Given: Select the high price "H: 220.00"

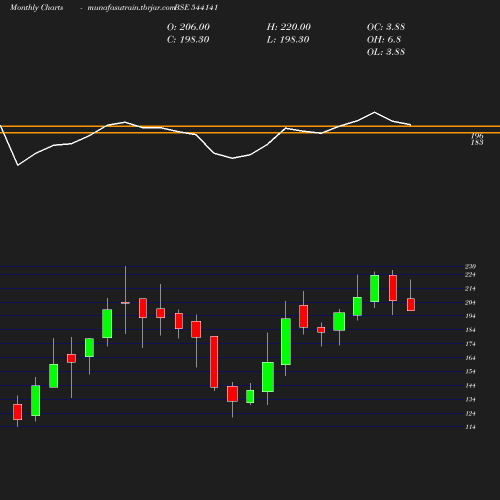Looking at the screenshot, I should point(289,27).
